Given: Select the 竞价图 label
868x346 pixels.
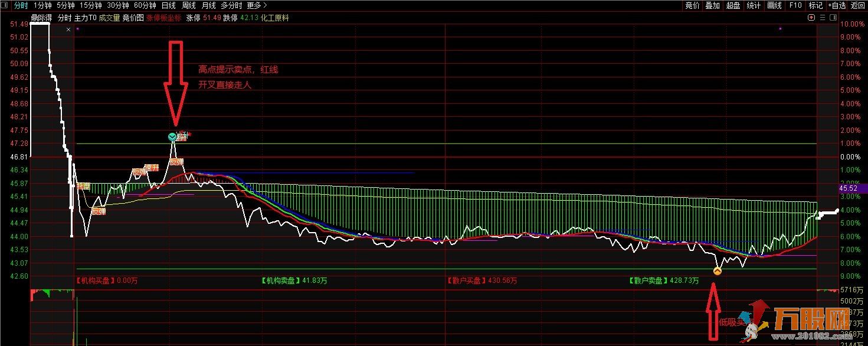Looking at the screenshot, I should (133, 18).
